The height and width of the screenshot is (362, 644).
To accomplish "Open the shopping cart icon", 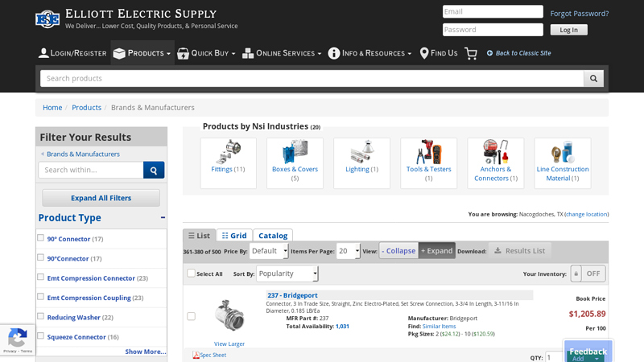I will click(471, 53).
